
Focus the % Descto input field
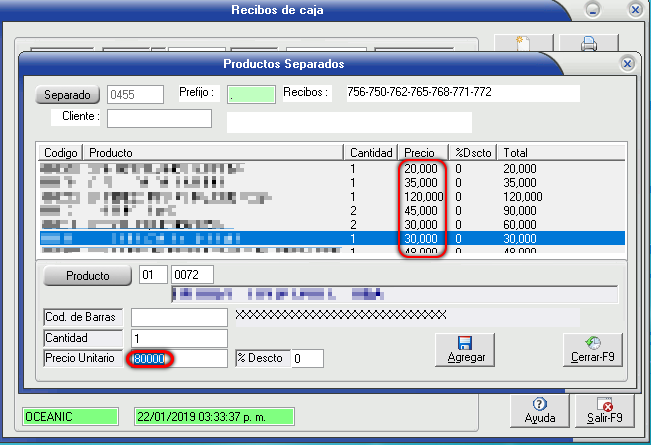pos(307,358)
